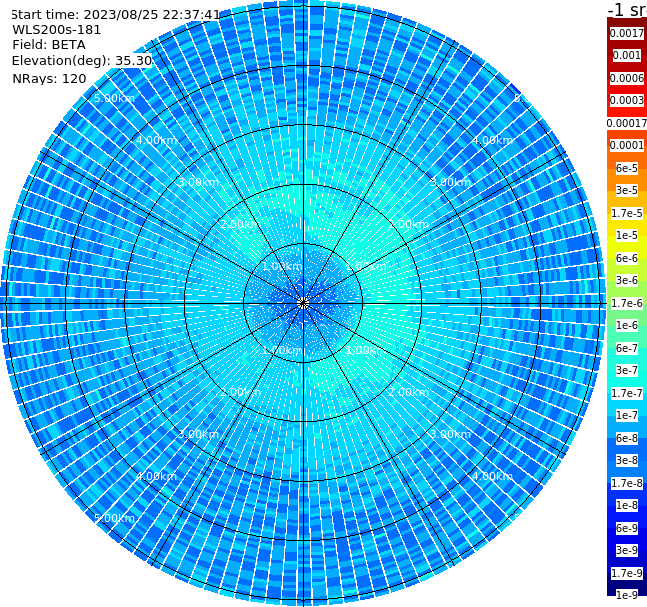
Task: Click the 0.0001 colorbar tick label
Action: (x=627, y=145)
